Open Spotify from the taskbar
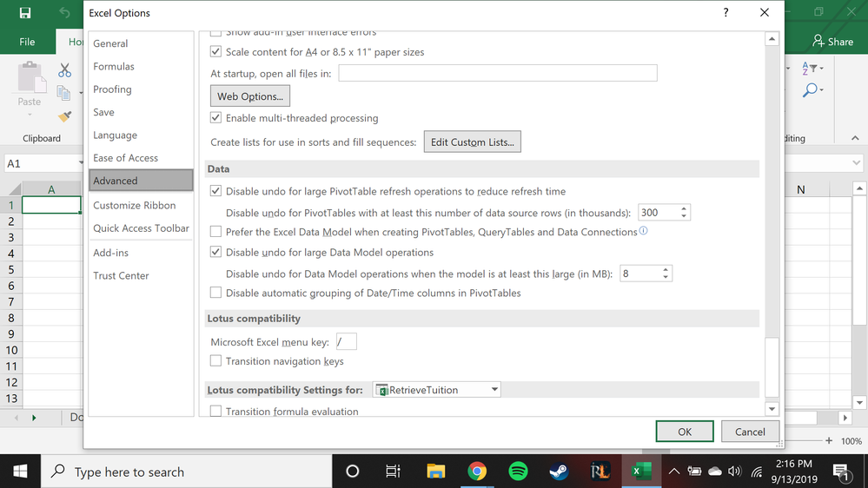 coord(518,472)
